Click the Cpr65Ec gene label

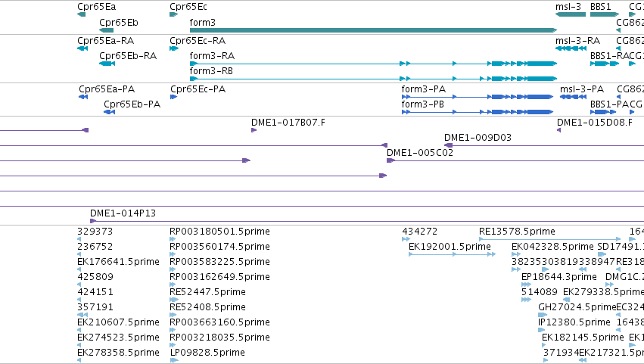[188, 7]
